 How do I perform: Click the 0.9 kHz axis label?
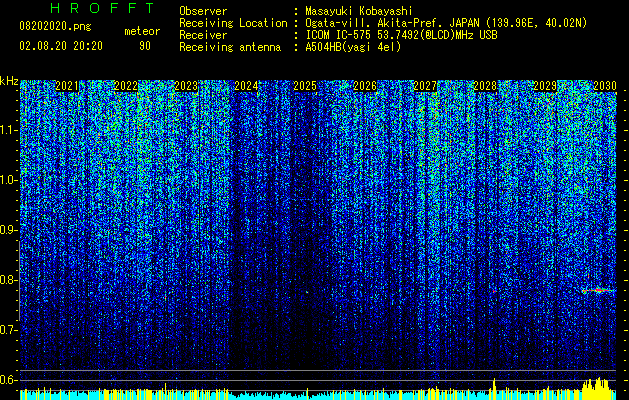(x=9, y=230)
